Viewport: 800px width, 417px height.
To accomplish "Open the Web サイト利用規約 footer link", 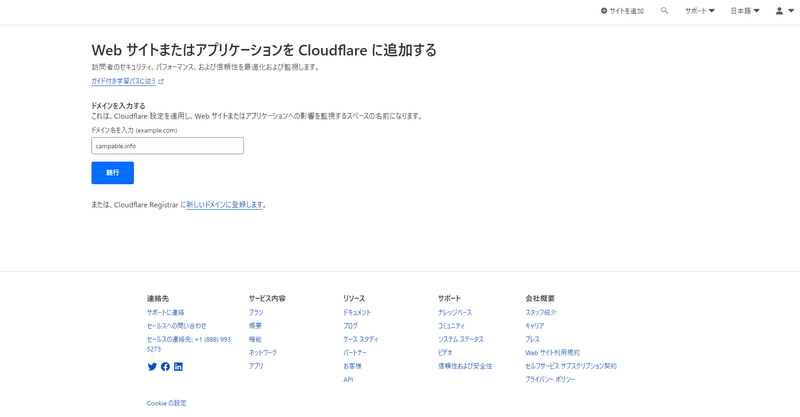I will click(x=553, y=353).
